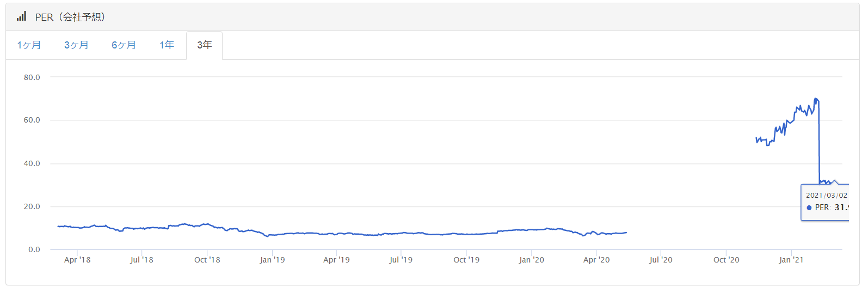
Task: Click the 40.0 y-axis label
Action: (x=32, y=163)
